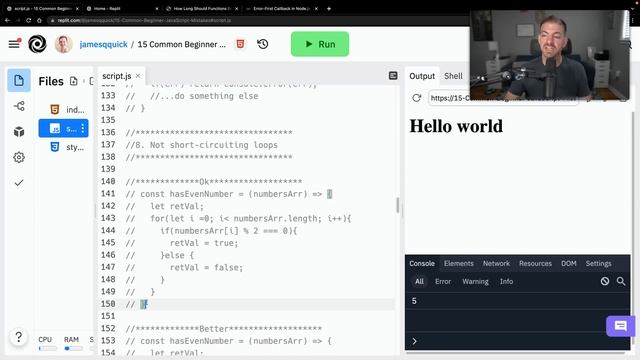This screenshot has height=360, width=640.
Task: Add a new file in Files panel
Action: point(73,81)
